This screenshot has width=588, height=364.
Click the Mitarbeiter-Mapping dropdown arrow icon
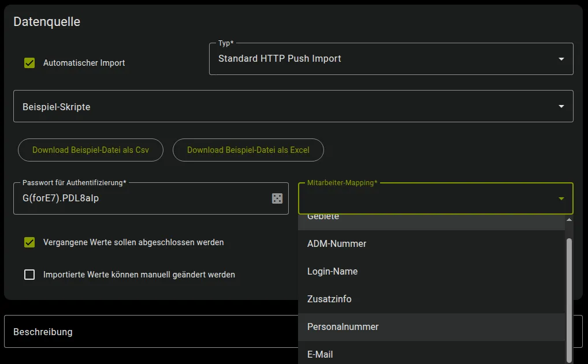click(560, 198)
